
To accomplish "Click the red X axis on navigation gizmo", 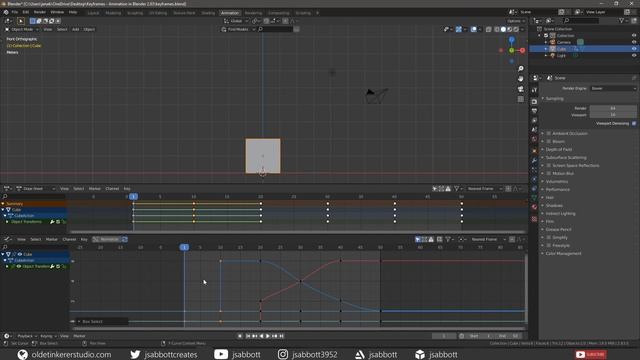I will click(522, 50).
